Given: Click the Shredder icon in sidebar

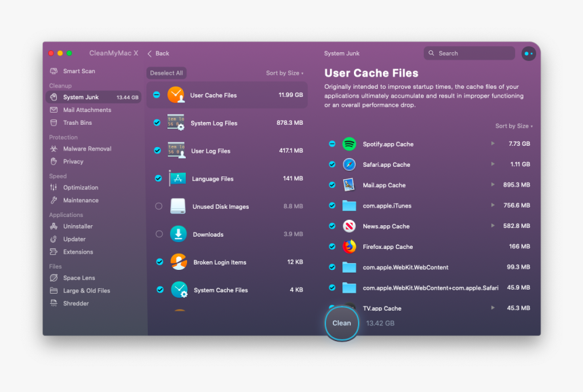Looking at the screenshot, I should coord(54,303).
